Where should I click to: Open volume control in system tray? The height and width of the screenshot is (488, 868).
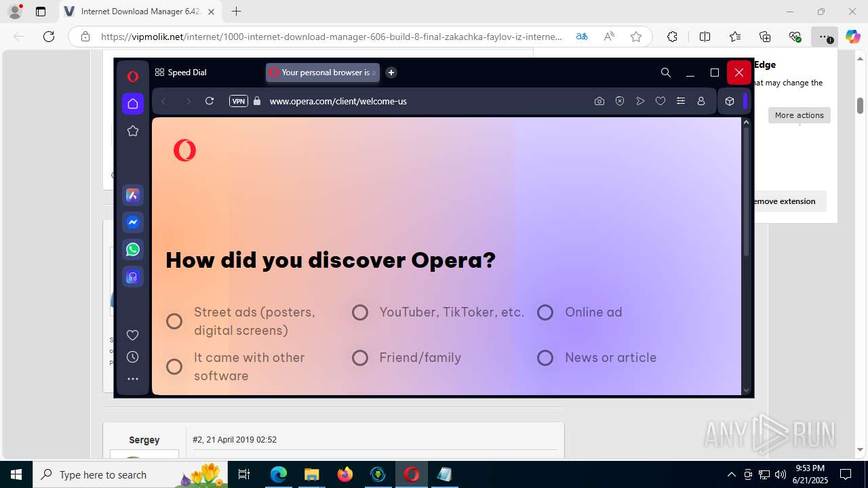[x=781, y=474]
